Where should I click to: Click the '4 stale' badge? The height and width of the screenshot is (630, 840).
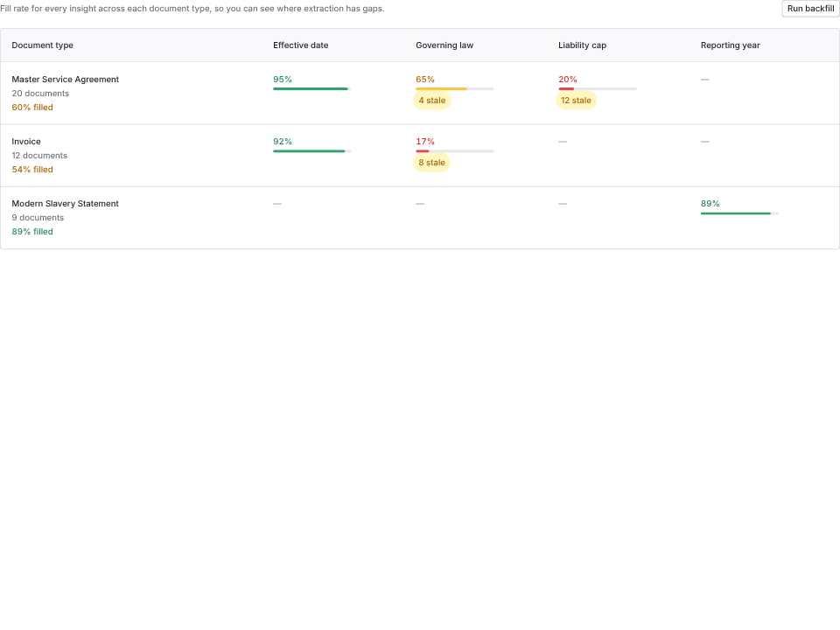(431, 100)
